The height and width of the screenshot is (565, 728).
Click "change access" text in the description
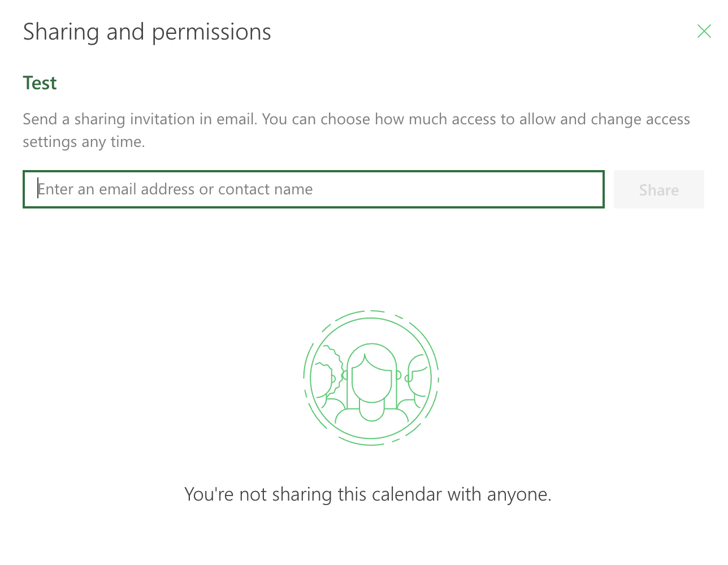point(640,119)
